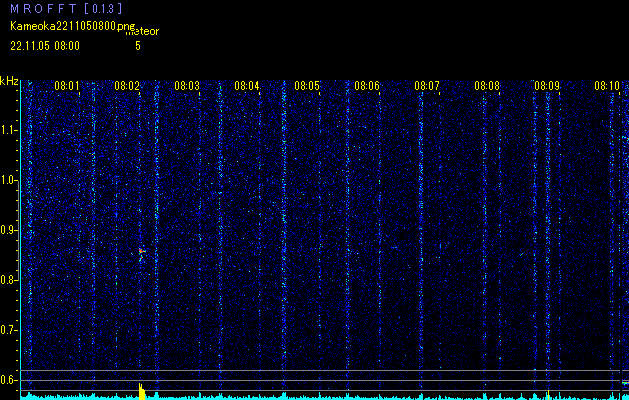Viewport: 629px width, 400px height.
Task: Click the tall yellow power bar near 08:02
Action: [142, 392]
